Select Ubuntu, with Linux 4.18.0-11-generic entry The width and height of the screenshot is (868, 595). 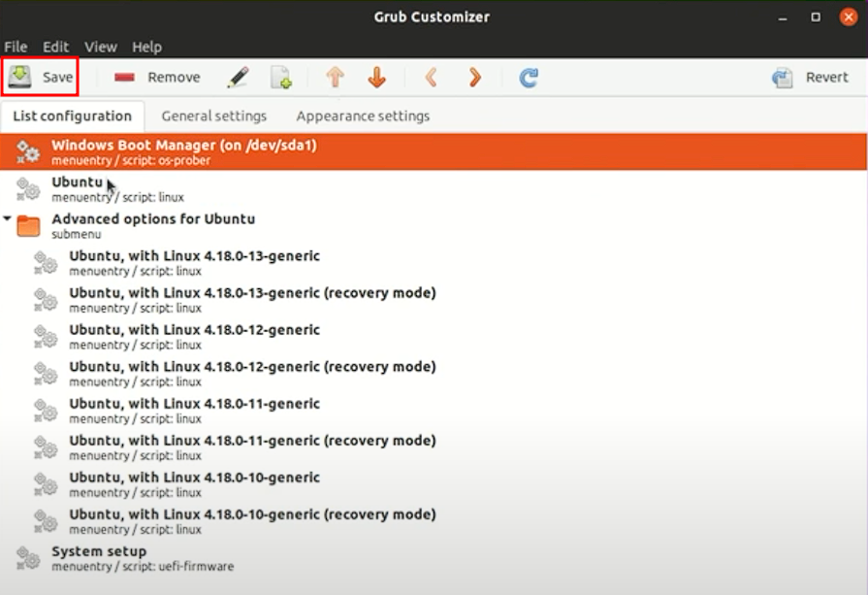tap(434, 411)
